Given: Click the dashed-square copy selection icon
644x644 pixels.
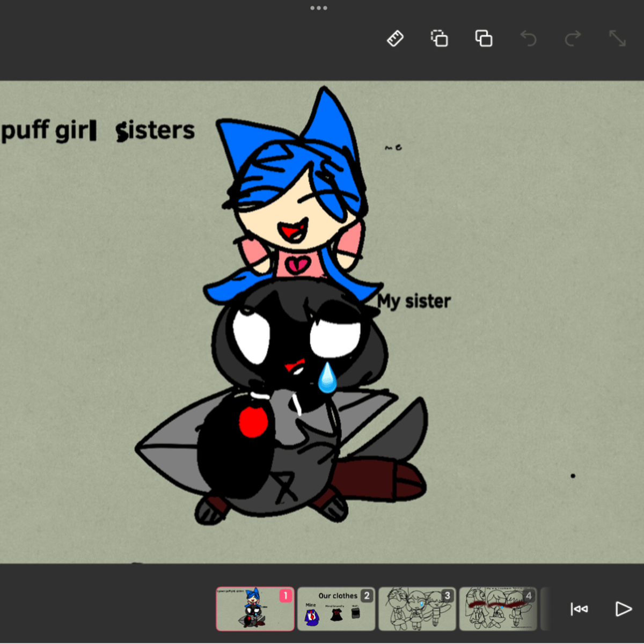Looking at the screenshot, I should coord(439,39).
